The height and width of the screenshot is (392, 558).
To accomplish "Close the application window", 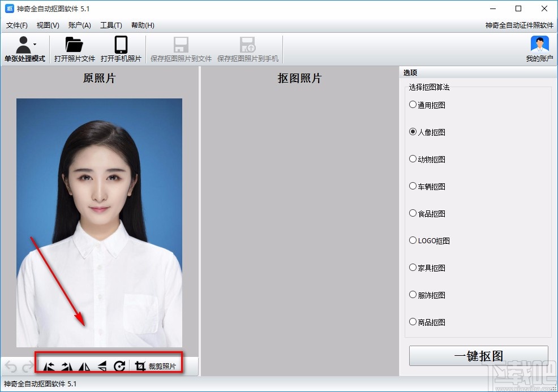I will click(544, 8).
